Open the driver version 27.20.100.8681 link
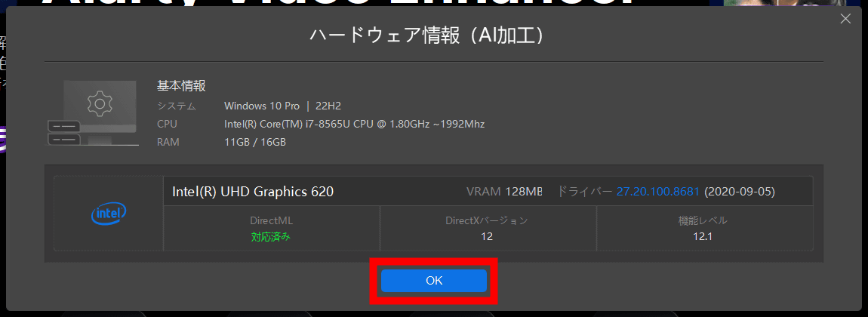This screenshot has height=317, width=868. click(659, 192)
